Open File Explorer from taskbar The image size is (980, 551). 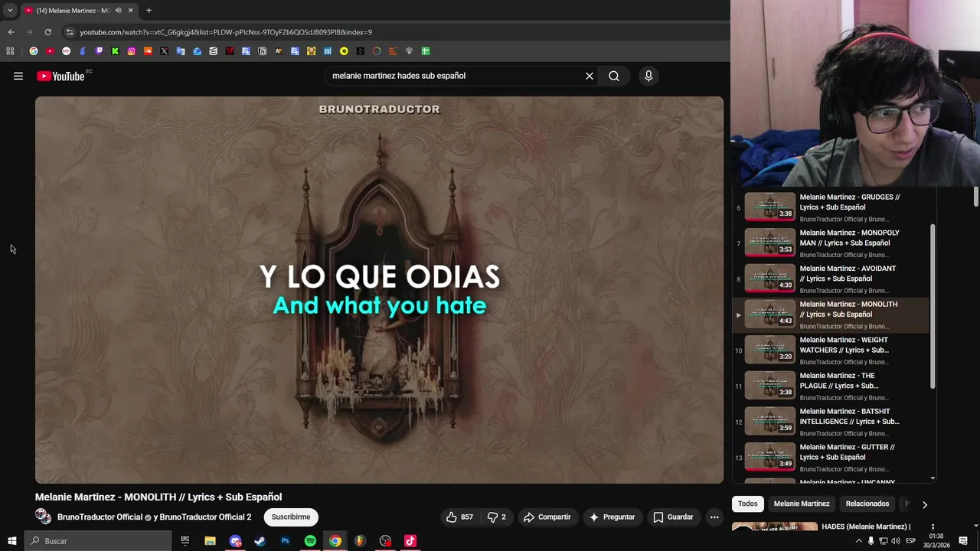[x=210, y=541]
